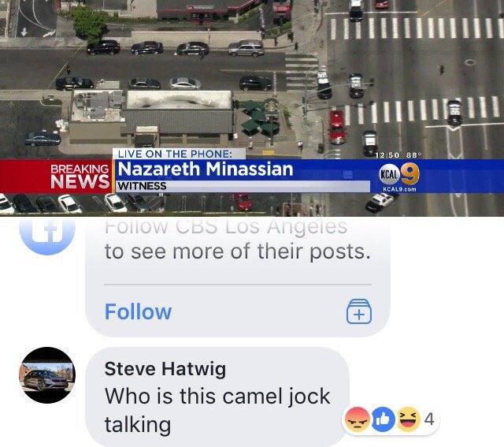This screenshot has height=447, width=504.
Task: Tap the Follow link for CBS Los Angeles
Action: point(138,311)
